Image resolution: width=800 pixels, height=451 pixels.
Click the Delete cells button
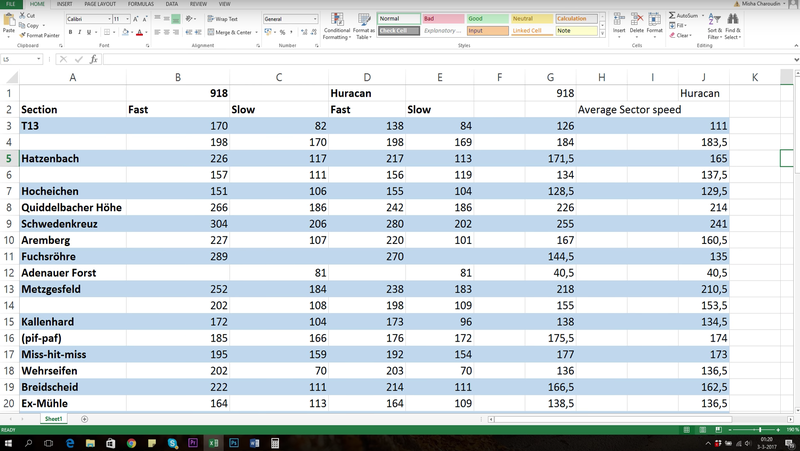(x=637, y=26)
